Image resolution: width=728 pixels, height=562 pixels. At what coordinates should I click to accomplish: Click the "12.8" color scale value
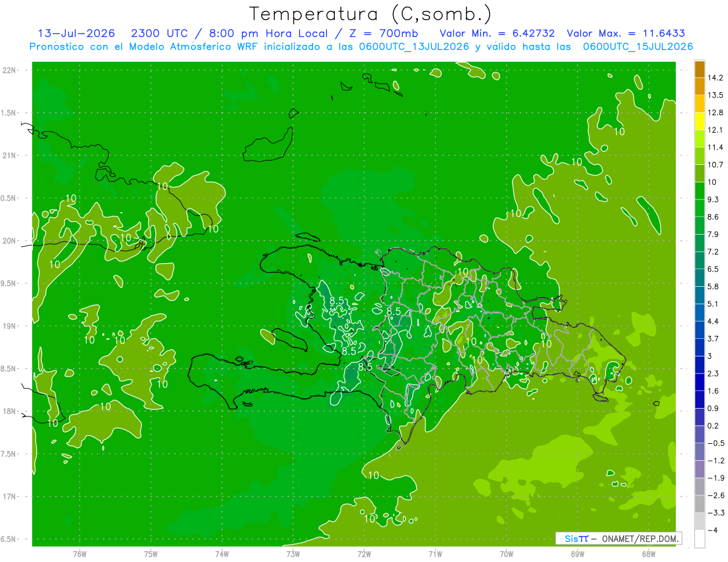point(715,113)
